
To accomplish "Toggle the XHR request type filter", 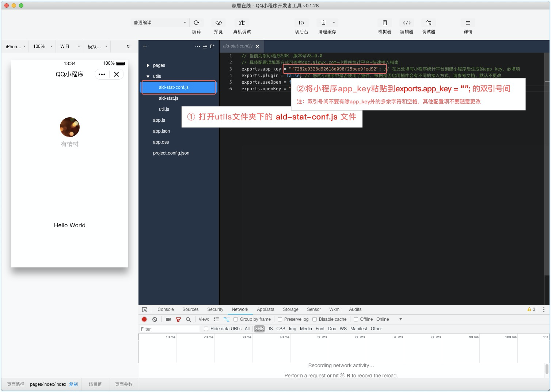I will pos(259,329).
